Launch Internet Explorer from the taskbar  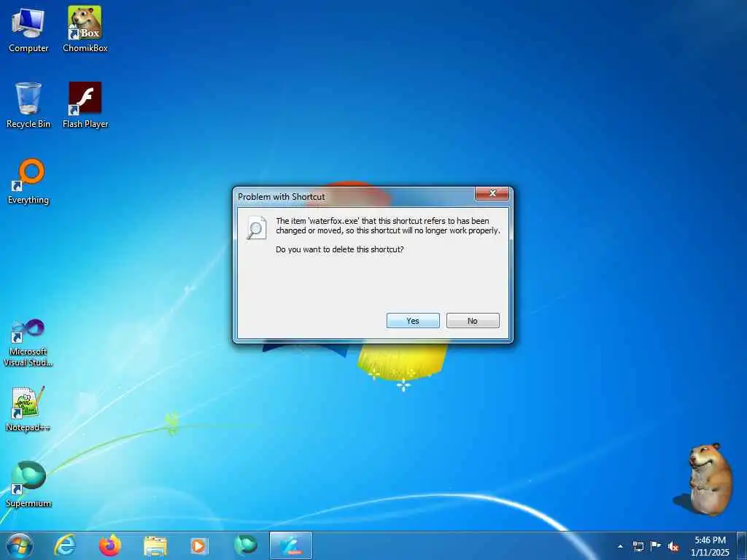pyautogui.click(x=65, y=545)
